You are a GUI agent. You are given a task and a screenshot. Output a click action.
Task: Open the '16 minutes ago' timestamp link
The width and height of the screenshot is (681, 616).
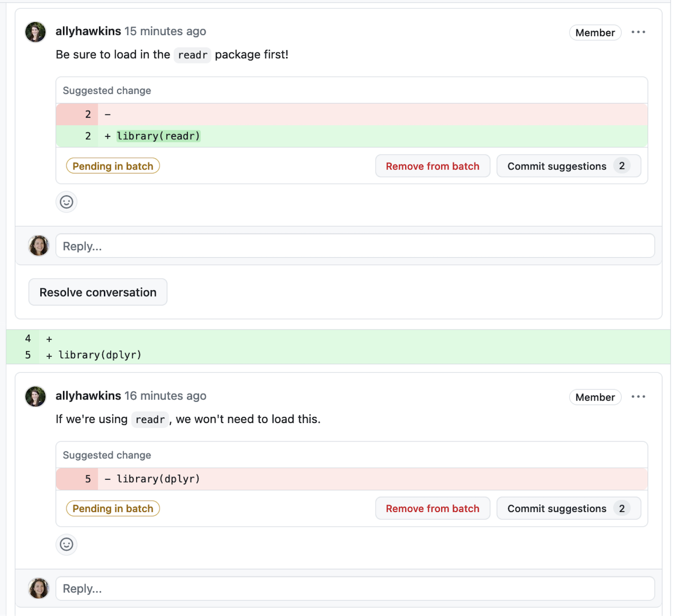(165, 396)
